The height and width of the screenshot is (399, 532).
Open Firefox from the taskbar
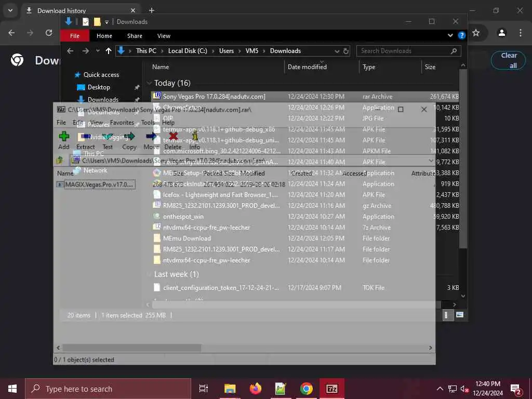tap(256, 389)
